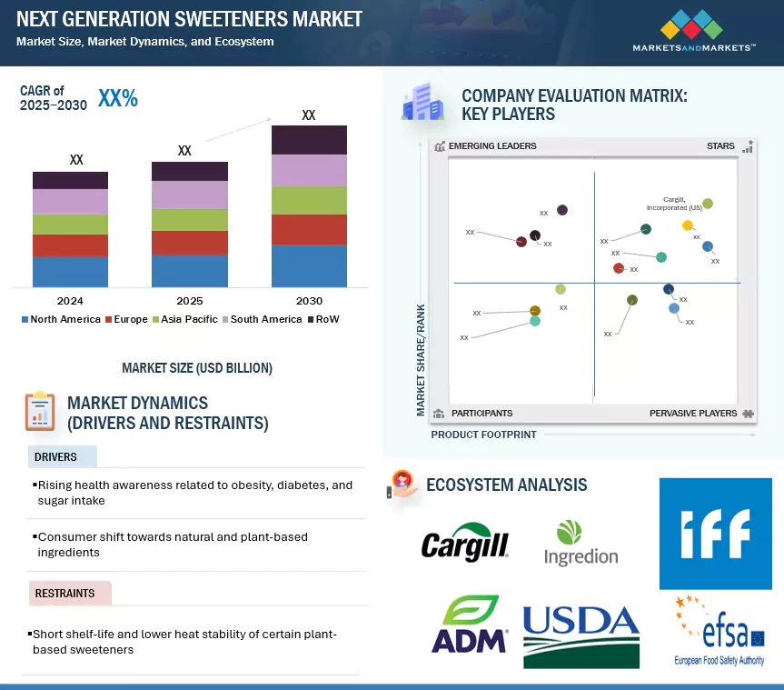This screenshot has width=784, height=690.
Task: Expand the Pervasive Players corner icon
Action: tap(749, 413)
